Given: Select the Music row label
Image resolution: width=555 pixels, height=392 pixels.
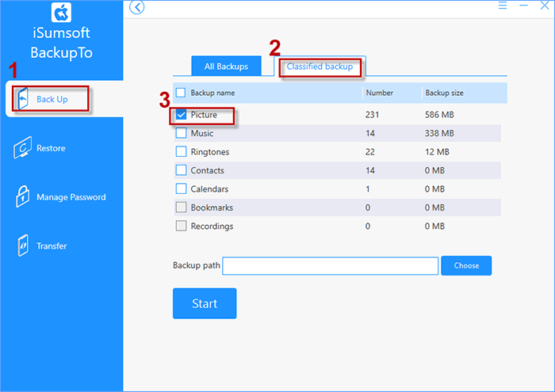Looking at the screenshot, I should [202, 133].
